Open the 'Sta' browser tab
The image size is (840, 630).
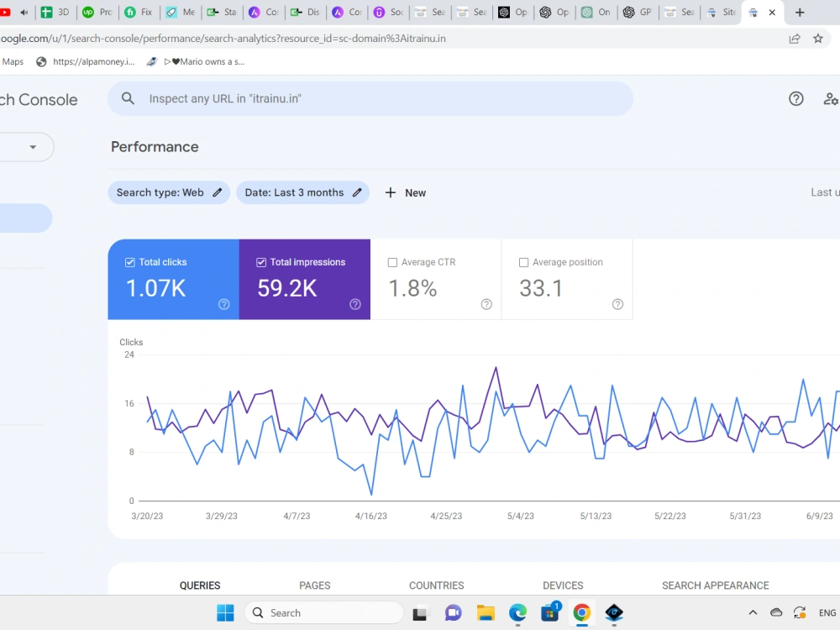tap(222, 12)
